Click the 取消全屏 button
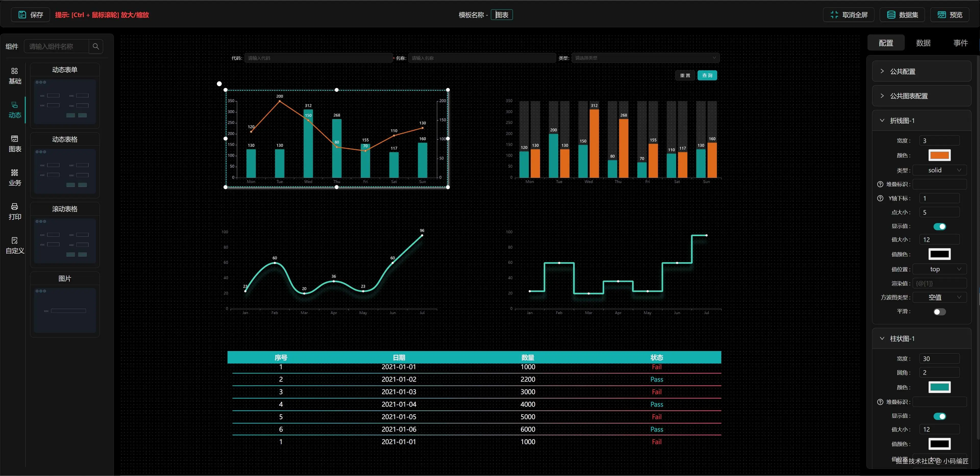The image size is (980, 476). (x=848, y=15)
